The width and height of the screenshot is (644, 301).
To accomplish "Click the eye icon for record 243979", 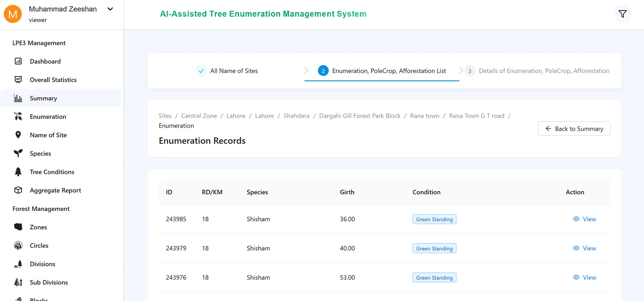I will click(x=576, y=248).
